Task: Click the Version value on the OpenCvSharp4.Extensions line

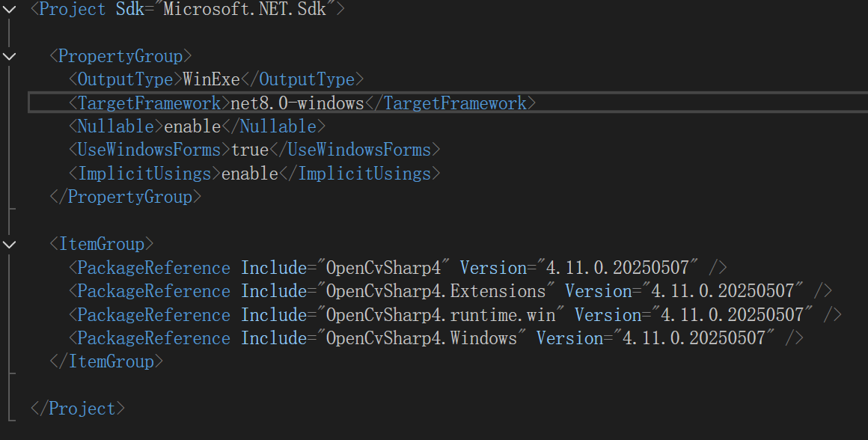Action: tap(723, 291)
